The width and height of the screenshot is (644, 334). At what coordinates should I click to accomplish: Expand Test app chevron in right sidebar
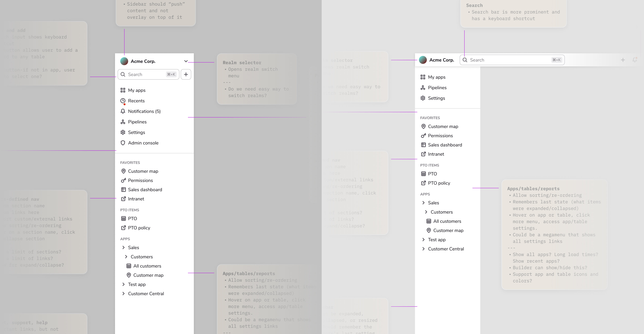[x=423, y=240]
